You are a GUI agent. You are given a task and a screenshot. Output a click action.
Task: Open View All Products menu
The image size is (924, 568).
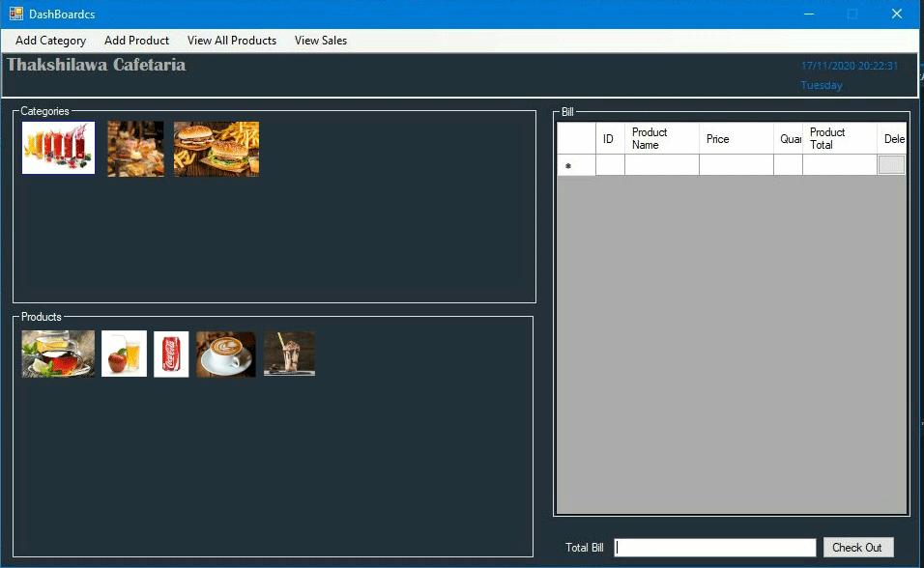click(x=232, y=41)
